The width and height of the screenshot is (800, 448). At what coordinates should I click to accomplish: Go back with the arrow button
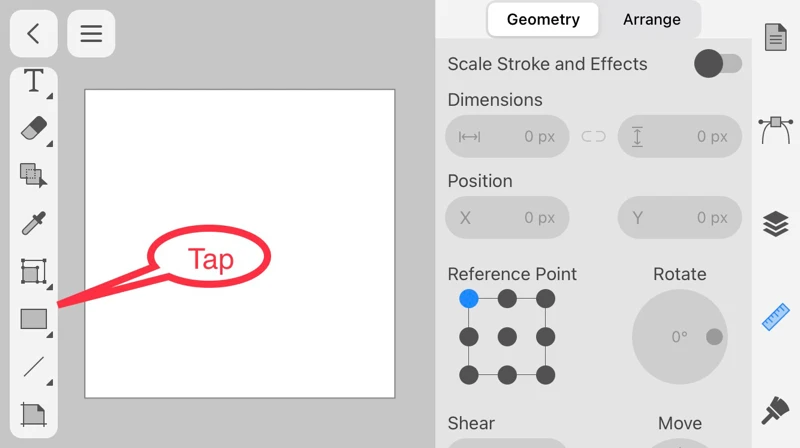[x=33, y=34]
